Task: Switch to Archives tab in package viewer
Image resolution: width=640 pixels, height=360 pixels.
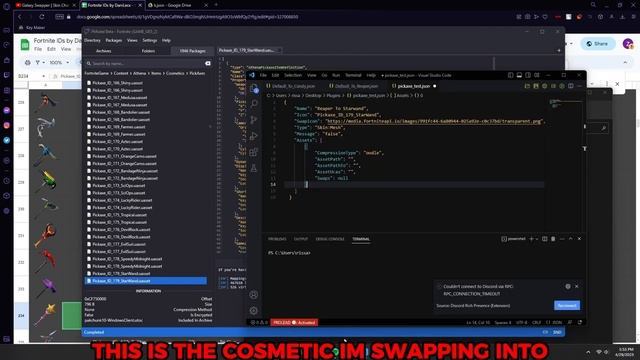Action: (103, 51)
